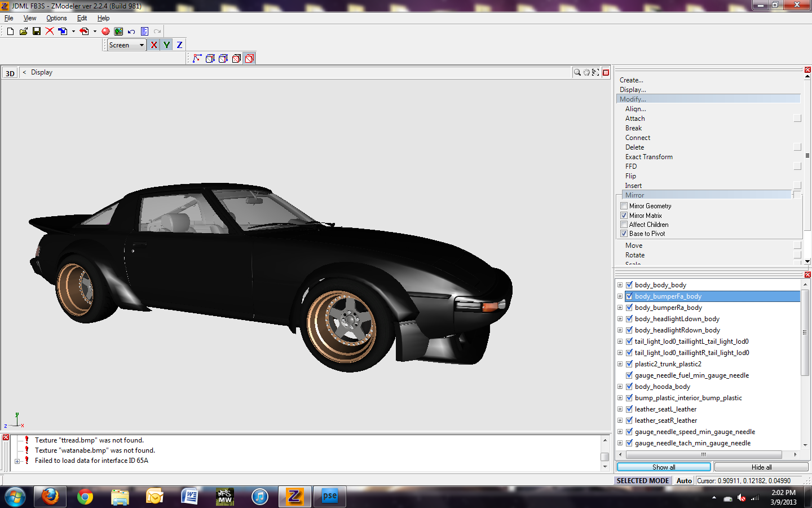This screenshot has width=812, height=508.
Task: Click the magnifier zoom icon in viewport
Action: point(577,72)
